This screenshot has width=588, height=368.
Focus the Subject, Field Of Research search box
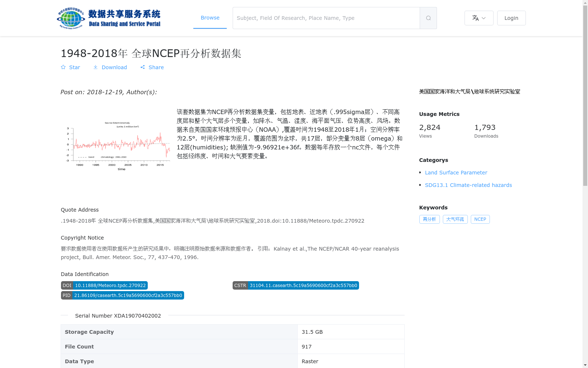click(x=326, y=18)
